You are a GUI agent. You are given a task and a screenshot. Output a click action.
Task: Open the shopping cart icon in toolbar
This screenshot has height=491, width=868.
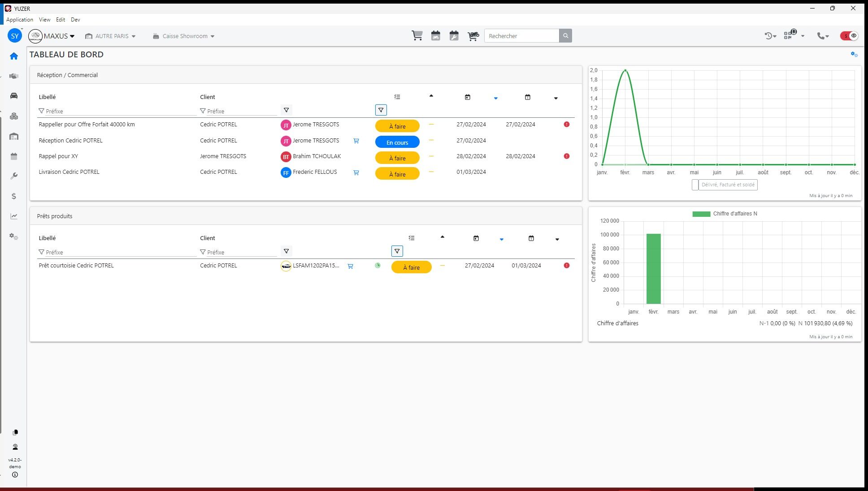(x=417, y=36)
